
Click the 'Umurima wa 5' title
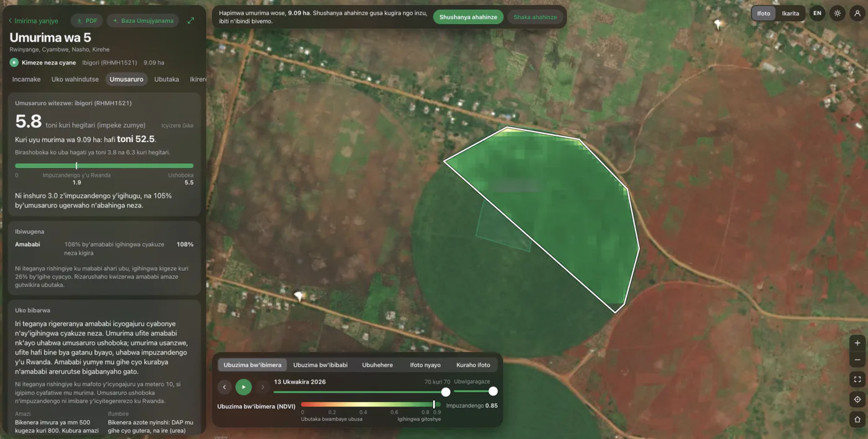pyautogui.click(x=50, y=37)
